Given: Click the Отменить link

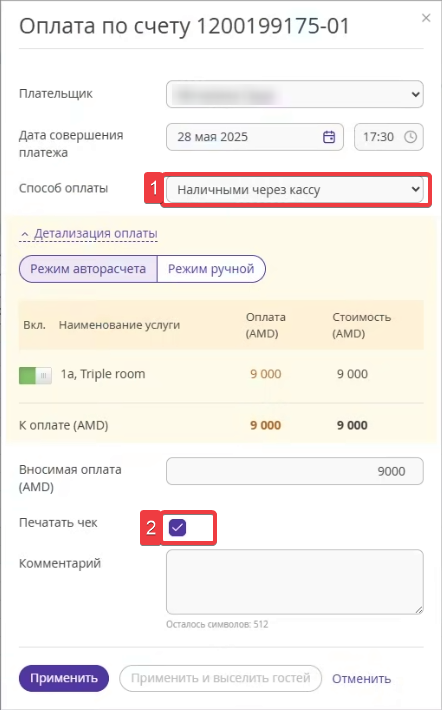Looking at the screenshot, I should 361,679.
